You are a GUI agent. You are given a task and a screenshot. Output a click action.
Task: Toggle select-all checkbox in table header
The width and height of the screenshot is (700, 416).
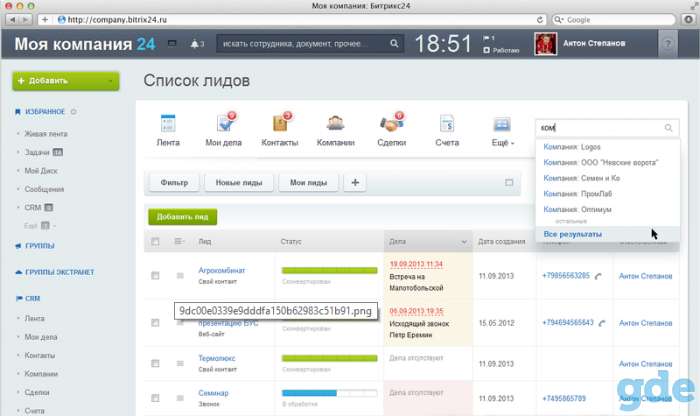155,241
